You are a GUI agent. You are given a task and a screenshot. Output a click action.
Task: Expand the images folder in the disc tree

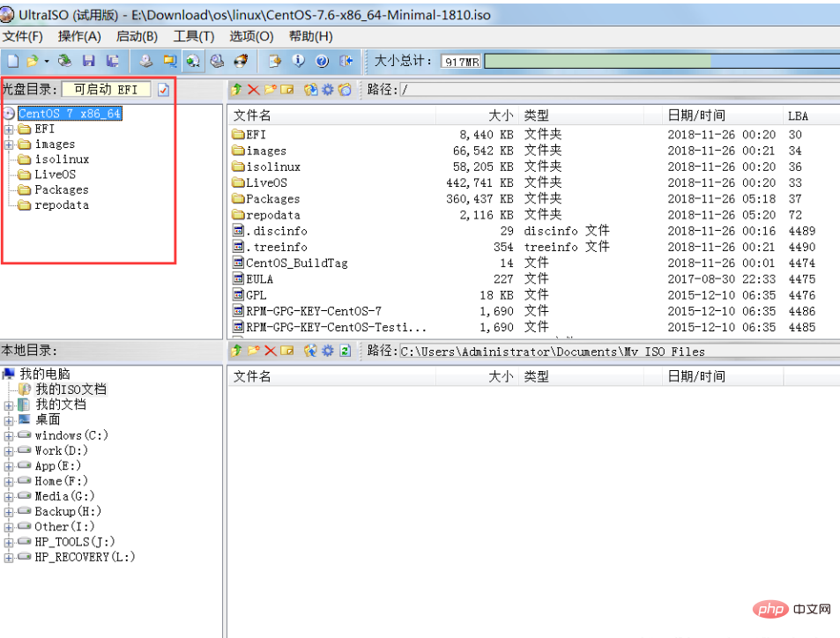pyautogui.click(x=9, y=145)
